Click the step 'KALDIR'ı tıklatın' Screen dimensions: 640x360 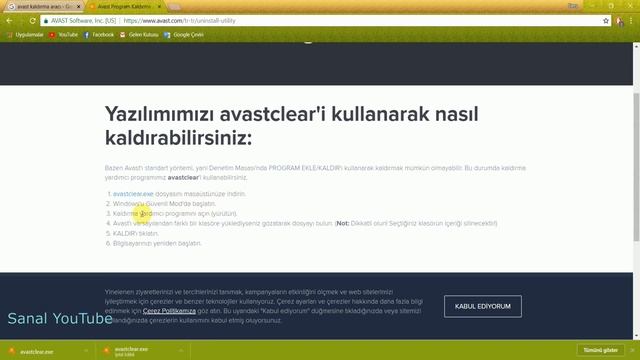pyautogui.click(x=136, y=233)
